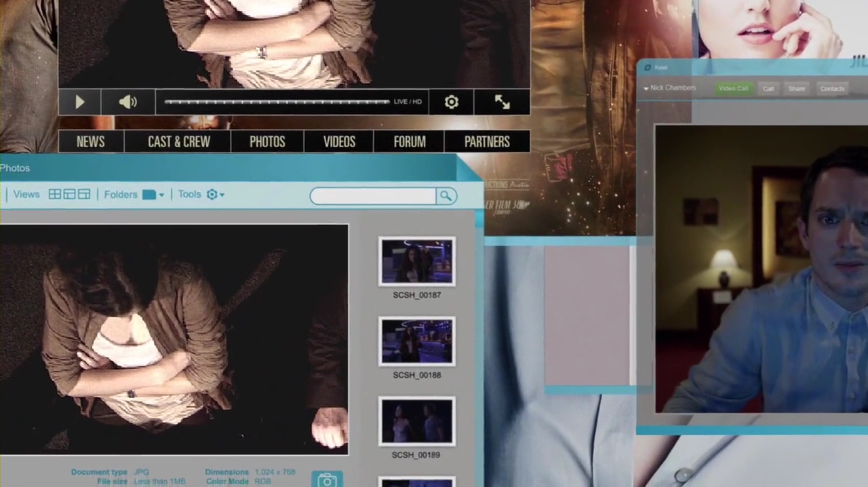The height and width of the screenshot is (487, 868).
Task: Seek along the video progress bar
Action: pyautogui.click(x=277, y=102)
